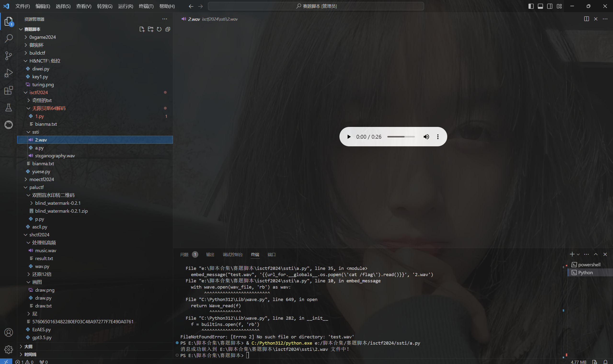The image size is (613, 364).
Task: Open the Run and Debug view
Action: tap(9, 73)
